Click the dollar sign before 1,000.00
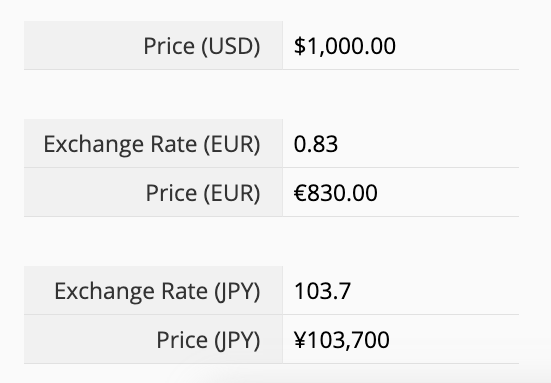 300,46
